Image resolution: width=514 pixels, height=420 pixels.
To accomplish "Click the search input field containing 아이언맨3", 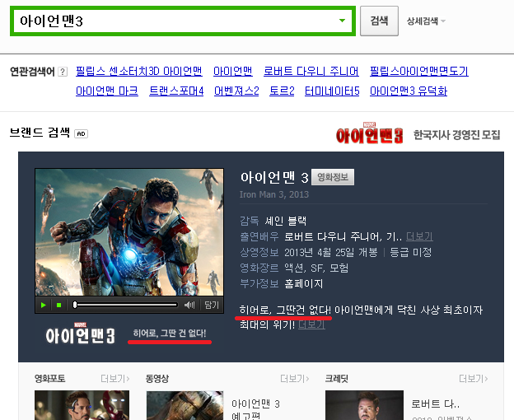I will pyautogui.click(x=183, y=21).
